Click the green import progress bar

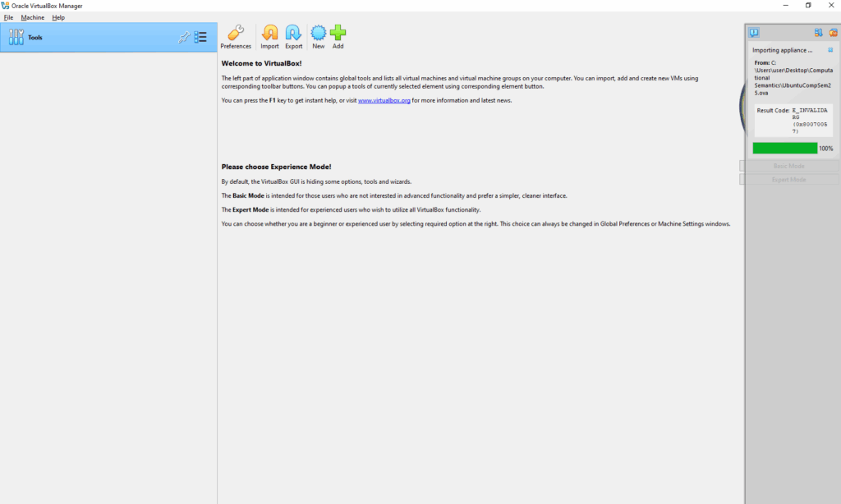click(x=784, y=148)
